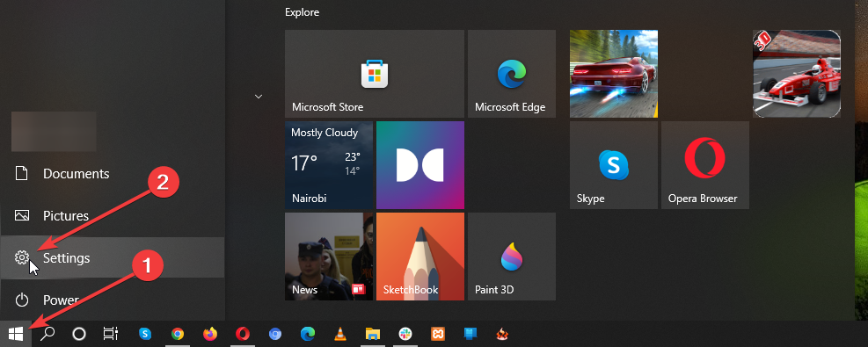Click the Explore group heading
Image resolution: width=868 pixels, height=347 pixels.
[303, 12]
